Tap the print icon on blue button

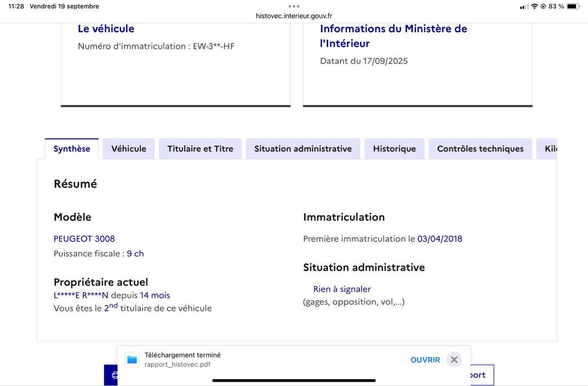(114, 375)
